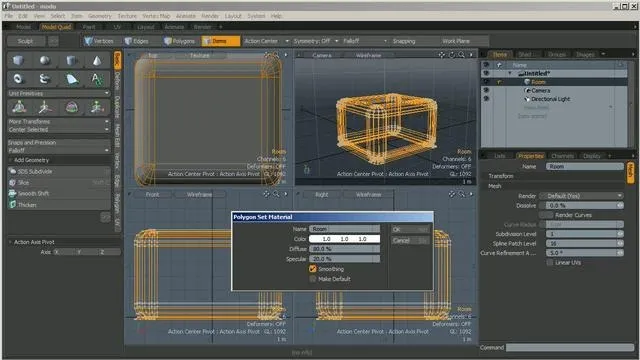Click the material Name input field
This screenshot has height=360, width=640.
click(344, 229)
